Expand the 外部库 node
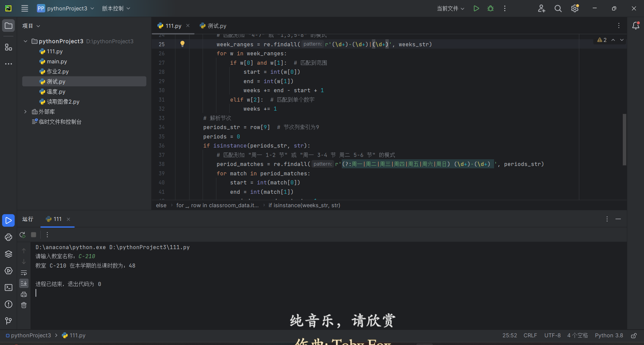The image size is (644, 345). pos(25,112)
